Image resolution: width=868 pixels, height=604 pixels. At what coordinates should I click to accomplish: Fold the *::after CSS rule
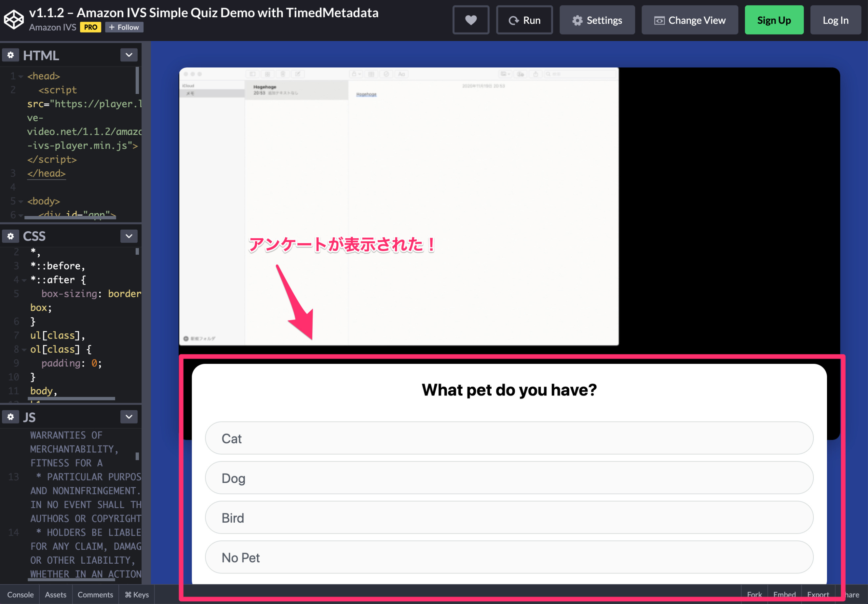[x=24, y=280]
